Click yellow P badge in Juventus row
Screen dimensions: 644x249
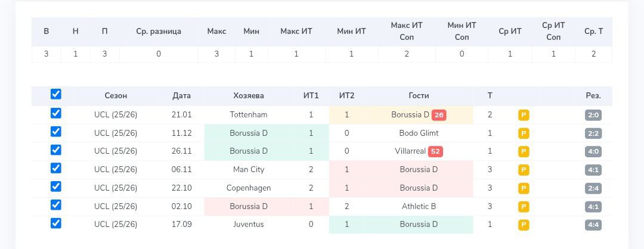tap(524, 225)
